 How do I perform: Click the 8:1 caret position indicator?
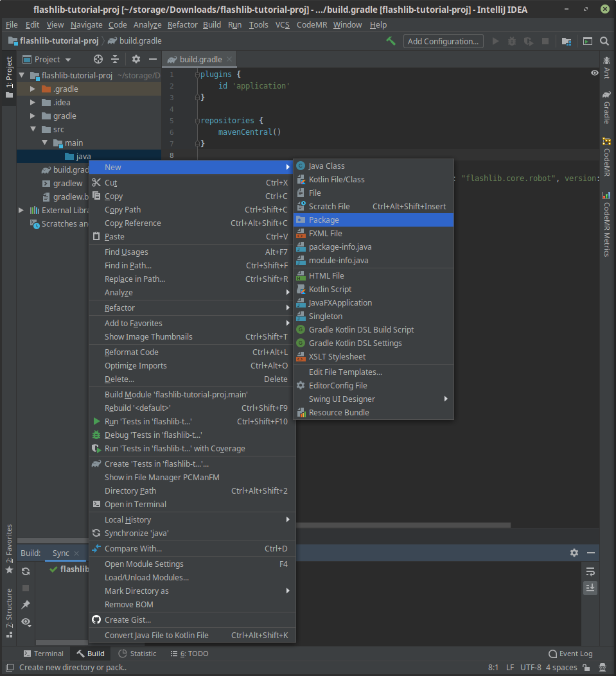pyautogui.click(x=493, y=667)
